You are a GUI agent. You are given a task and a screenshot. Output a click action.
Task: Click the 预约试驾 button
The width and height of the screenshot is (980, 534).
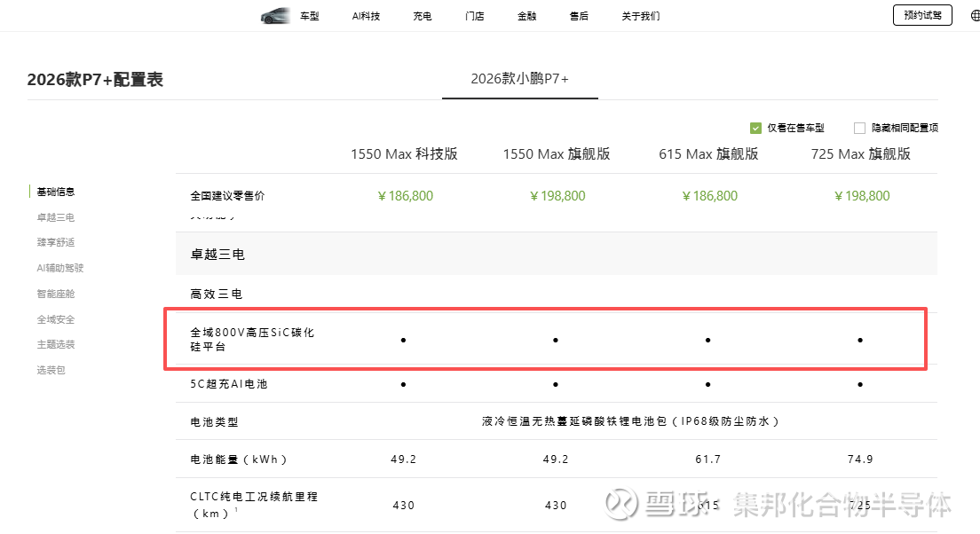click(x=922, y=15)
